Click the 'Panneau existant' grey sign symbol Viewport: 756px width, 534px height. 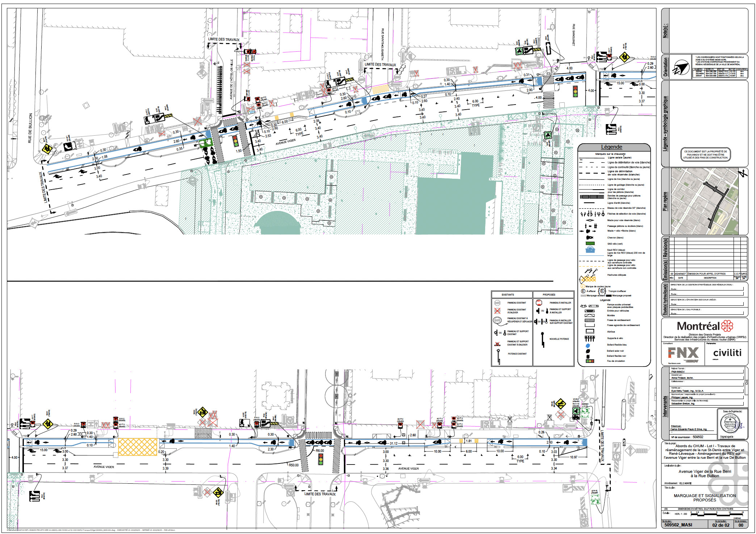click(x=497, y=303)
